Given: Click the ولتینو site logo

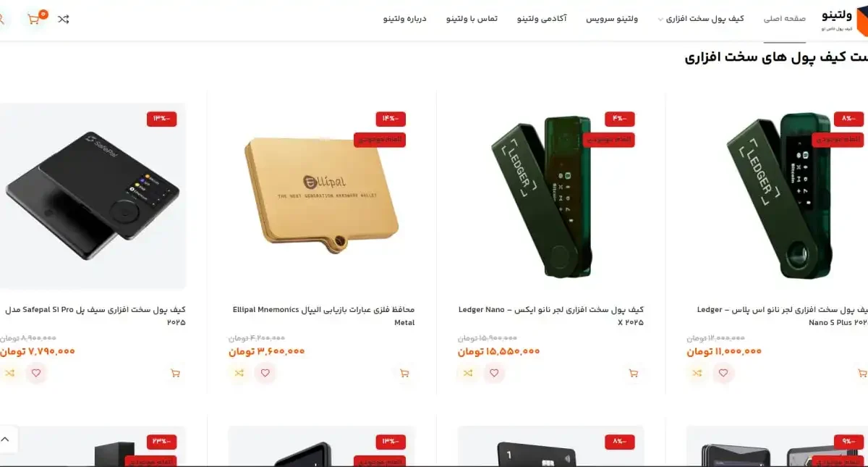Looking at the screenshot, I should point(838,19).
